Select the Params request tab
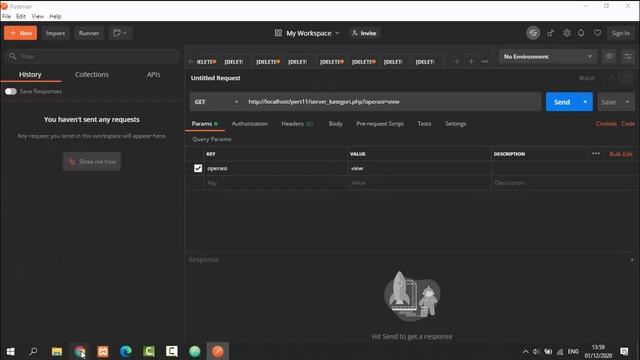 pyautogui.click(x=204, y=124)
